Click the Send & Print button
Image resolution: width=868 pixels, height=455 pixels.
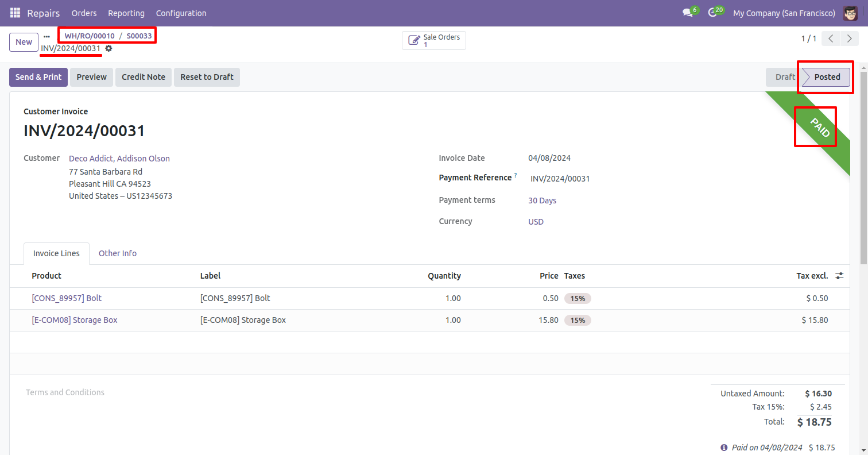[x=38, y=77]
